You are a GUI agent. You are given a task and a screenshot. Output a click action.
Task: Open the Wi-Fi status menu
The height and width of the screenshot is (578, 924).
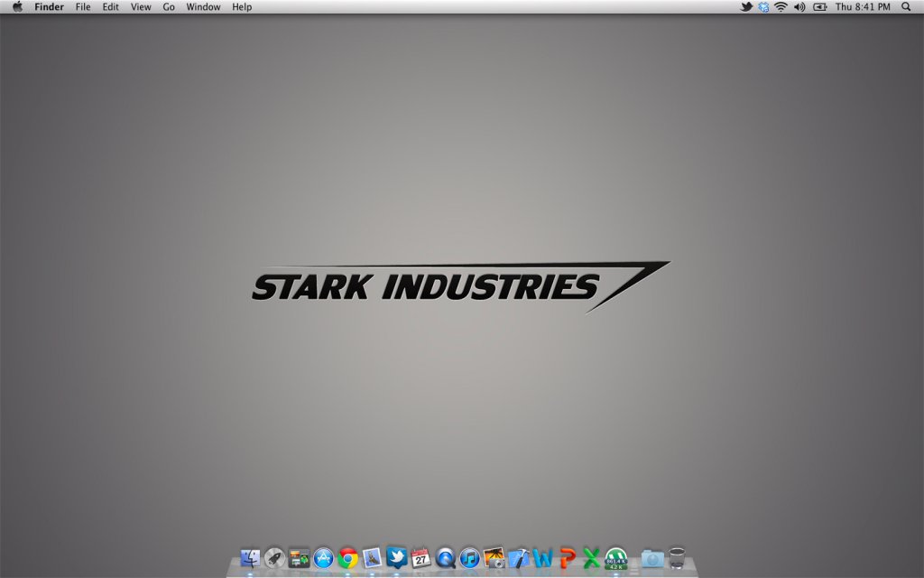(781, 7)
